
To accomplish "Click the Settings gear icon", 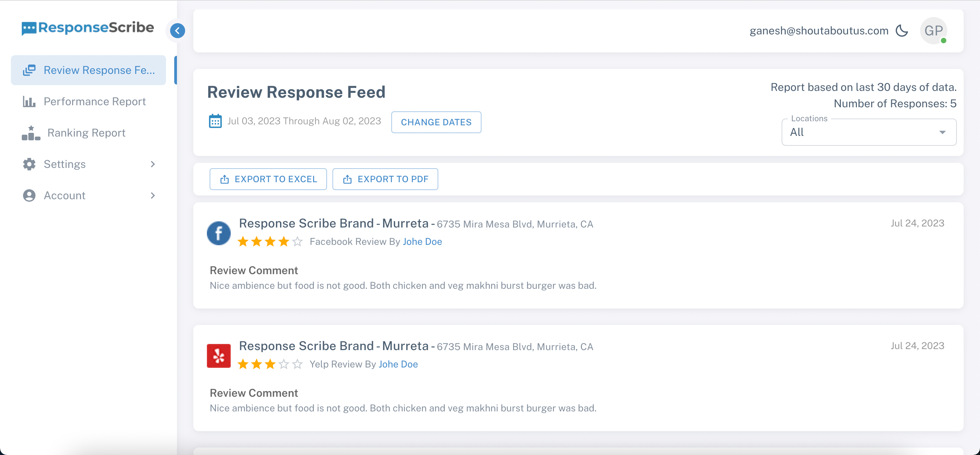I will [x=29, y=164].
